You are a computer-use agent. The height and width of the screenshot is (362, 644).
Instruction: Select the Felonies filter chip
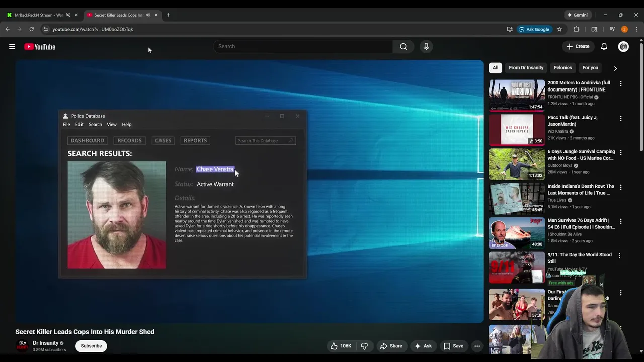coord(563,68)
